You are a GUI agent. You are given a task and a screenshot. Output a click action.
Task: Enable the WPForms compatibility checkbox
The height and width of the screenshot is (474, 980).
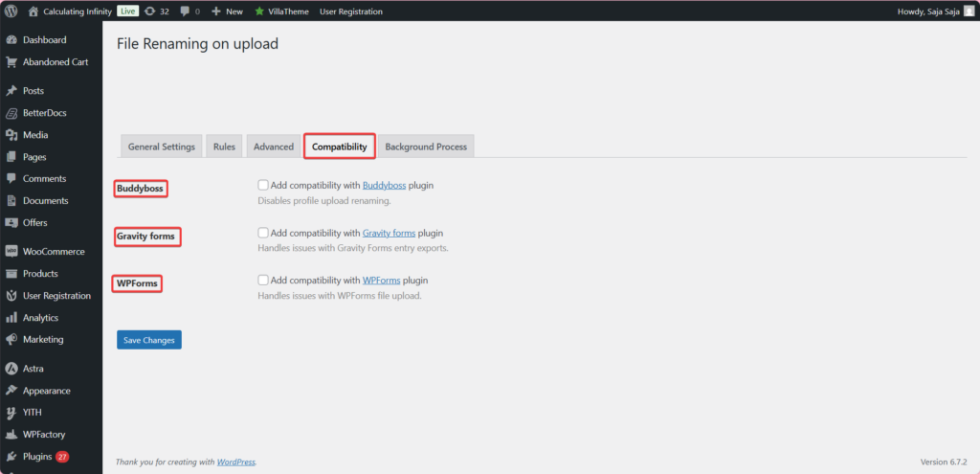coord(263,281)
